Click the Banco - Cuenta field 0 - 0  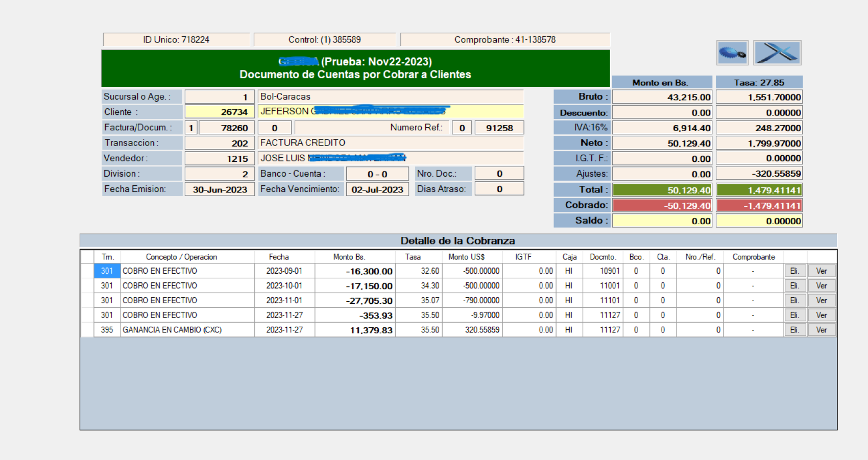click(x=377, y=174)
